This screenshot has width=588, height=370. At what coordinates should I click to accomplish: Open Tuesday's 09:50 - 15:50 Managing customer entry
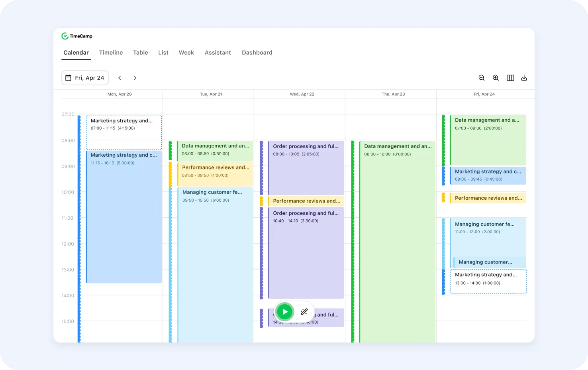(215, 265)
